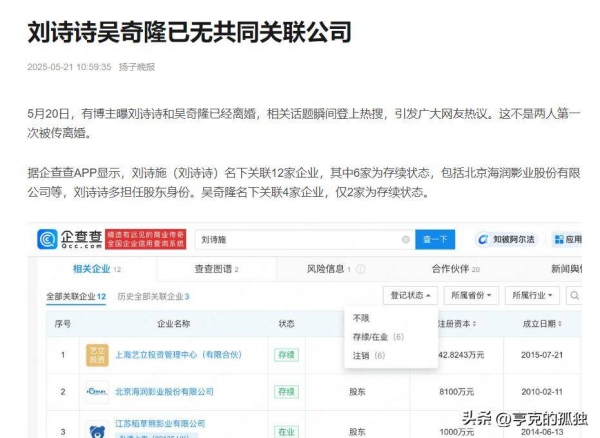Select the 历史全部关联企业 3 sub-tab

[153, 296]
